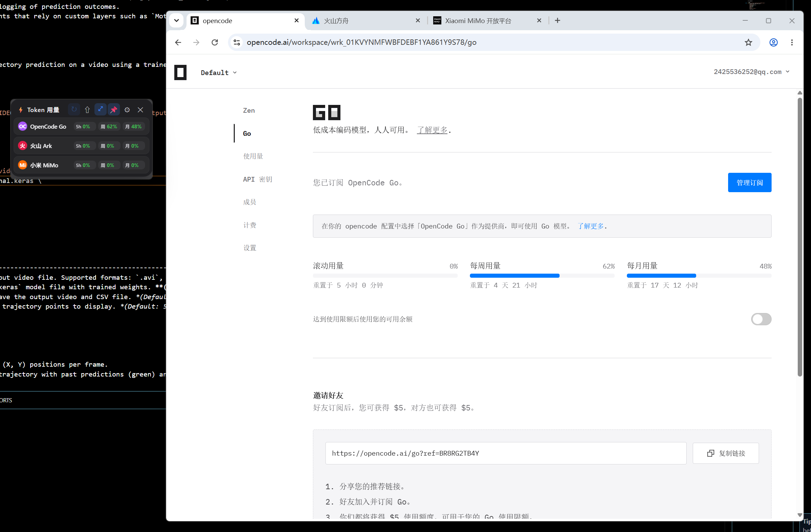Click the OpenCode Go purple OC icon
The height and width of the screenshot is (532, 811).
(x=22, y=126)
